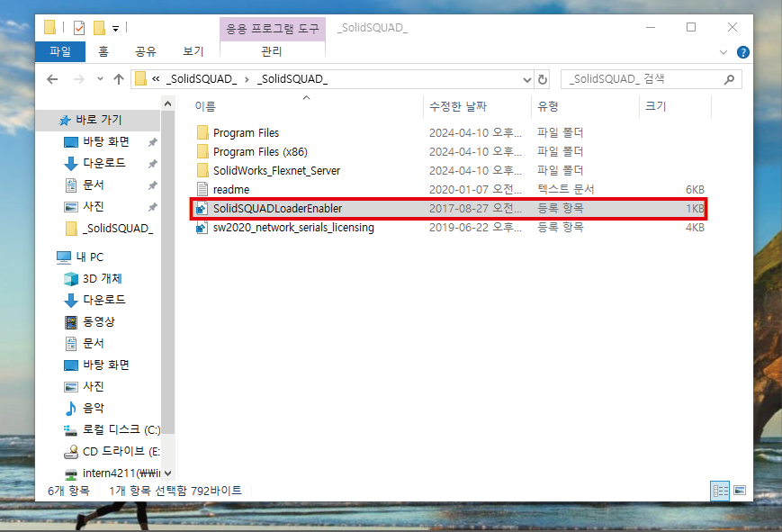Switch to the 홈 ribbon tab
The width and height of the screenshot is (782, 532).
[103, 51]
